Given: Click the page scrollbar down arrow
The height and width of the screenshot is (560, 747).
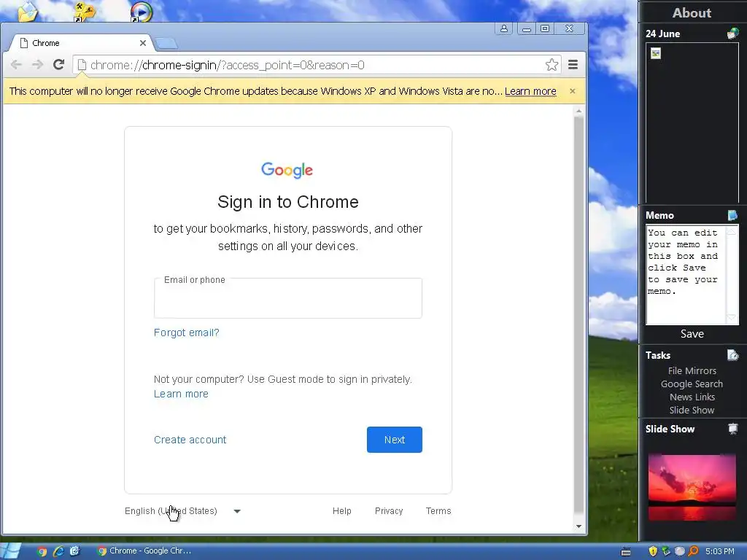Looking at the screenshot, I should 578,526.
